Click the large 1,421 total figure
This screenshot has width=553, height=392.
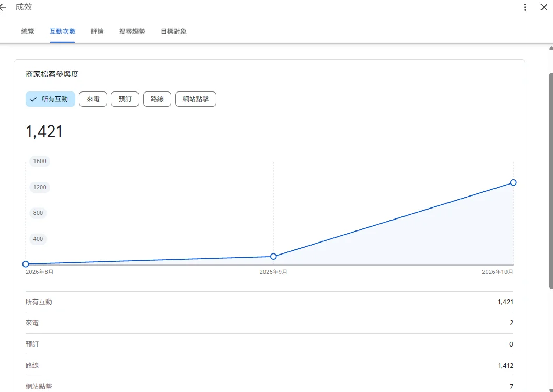click(44, 132)
